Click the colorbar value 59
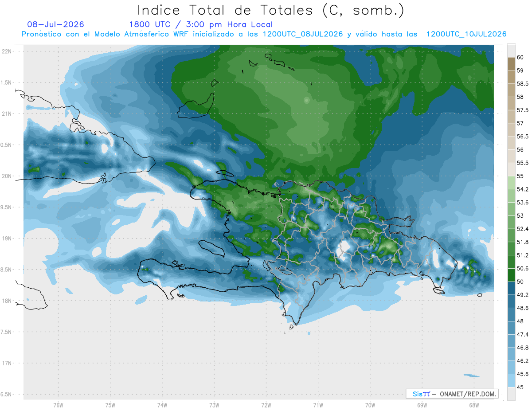 coord(520,70)
